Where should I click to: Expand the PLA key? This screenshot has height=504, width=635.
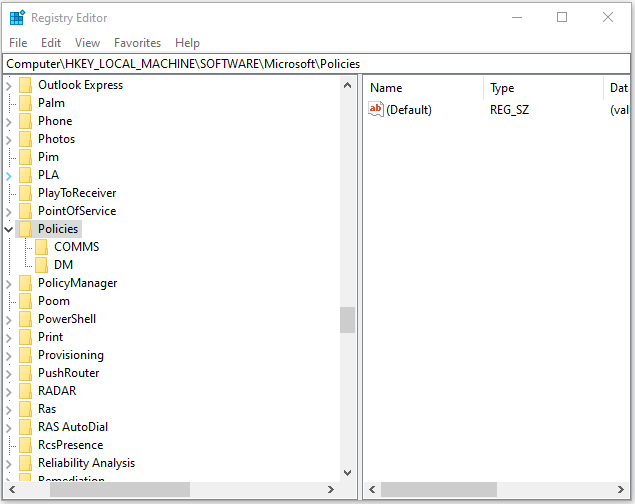9,176
